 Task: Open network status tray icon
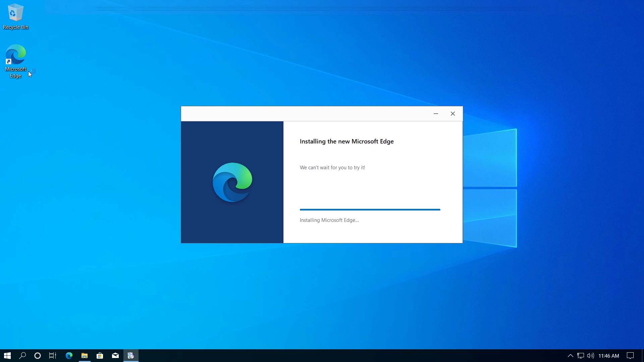tap(581, 356)
